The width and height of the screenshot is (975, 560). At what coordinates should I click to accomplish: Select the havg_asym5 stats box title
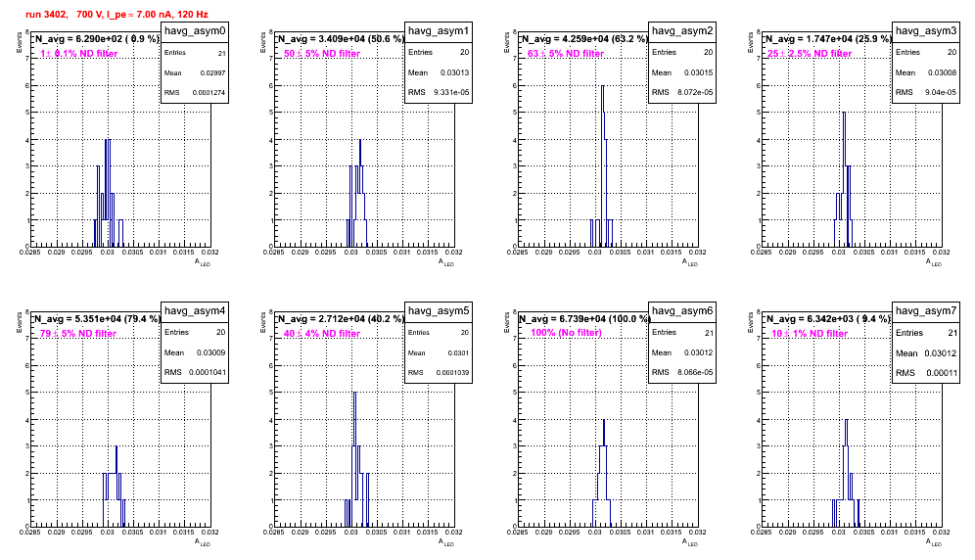439,311
